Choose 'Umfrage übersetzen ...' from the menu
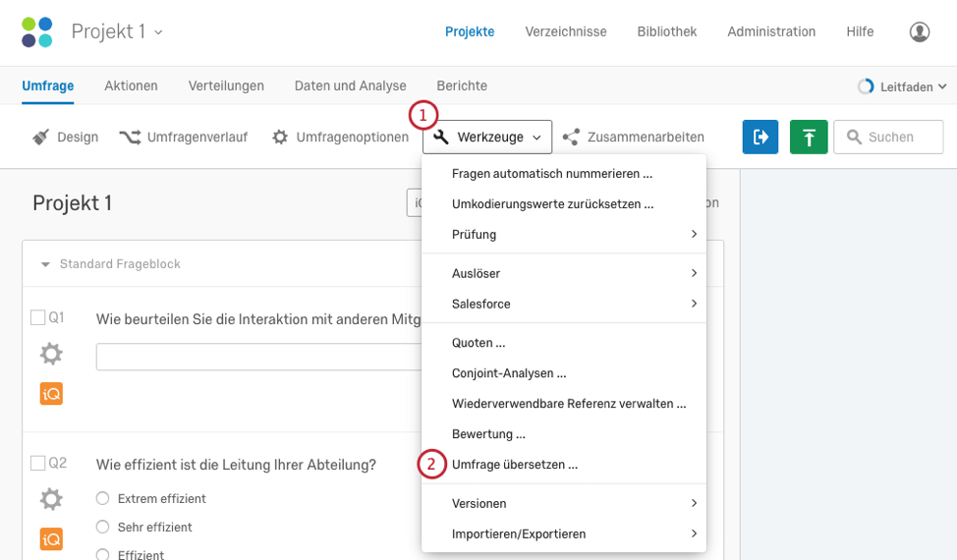 coord(515,465)
